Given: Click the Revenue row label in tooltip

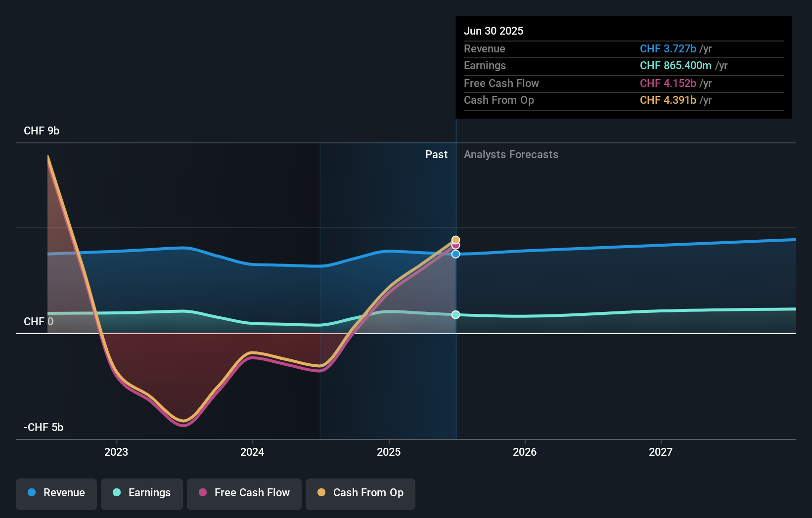Looking at the screenshot, I should tap(485, 48).
